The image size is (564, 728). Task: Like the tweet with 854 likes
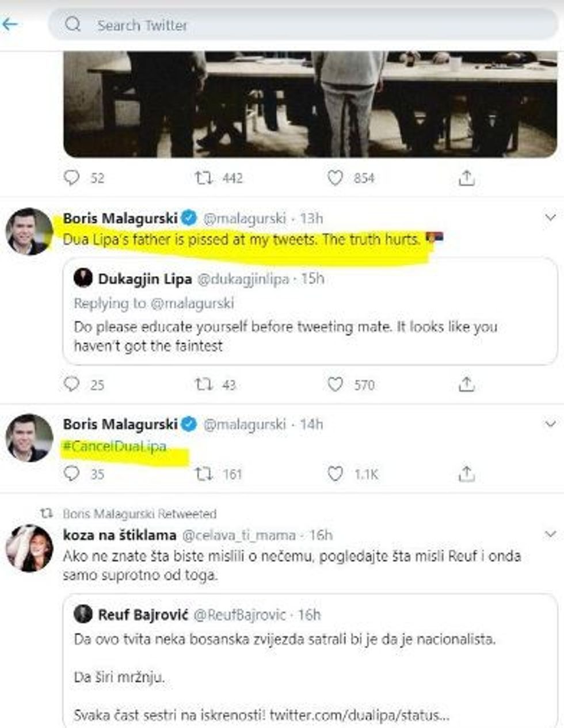click(x=335, y=178)
